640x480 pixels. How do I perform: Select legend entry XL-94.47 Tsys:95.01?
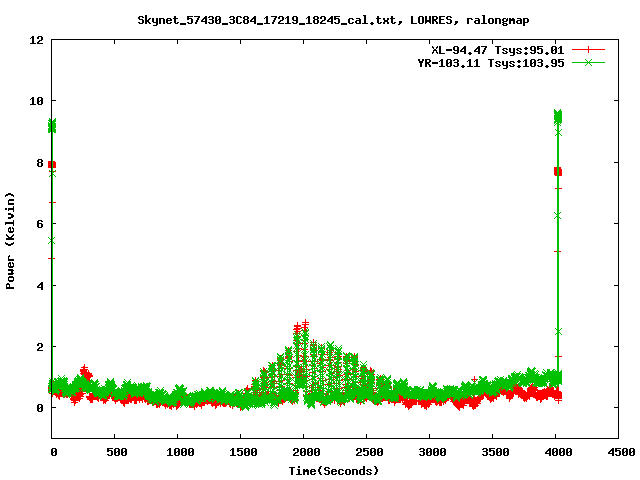pyautogui.click(x=498, y=50)
